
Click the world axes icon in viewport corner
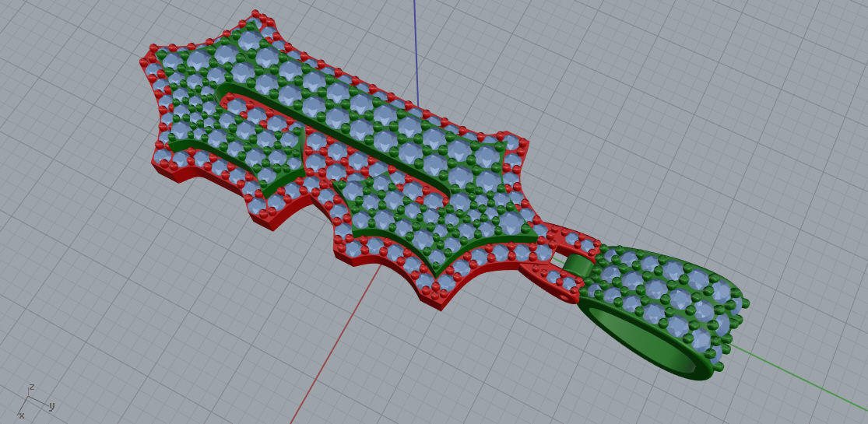[x=36, y=401]
